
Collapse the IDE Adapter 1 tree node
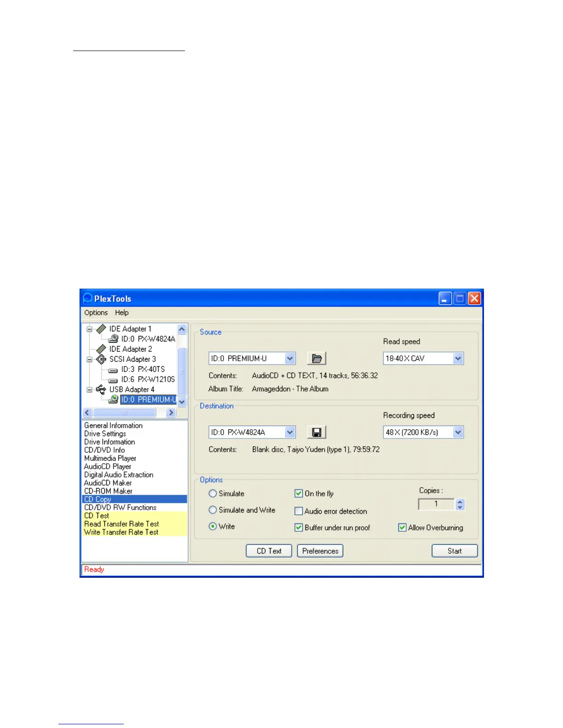(90, 329)
